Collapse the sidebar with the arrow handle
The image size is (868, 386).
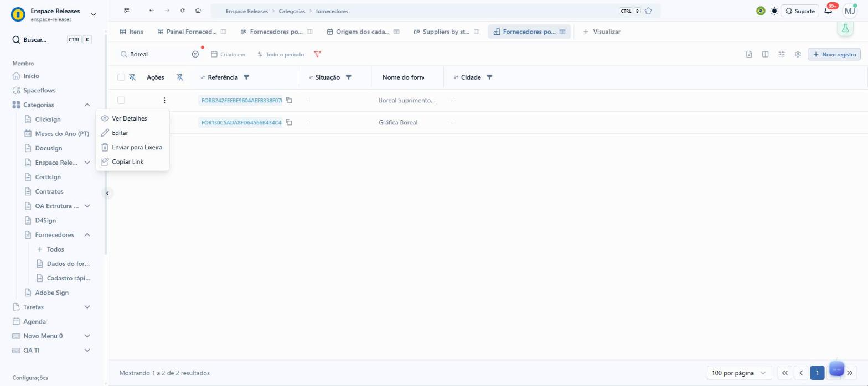pyautogui.click(x=108, y=193)
